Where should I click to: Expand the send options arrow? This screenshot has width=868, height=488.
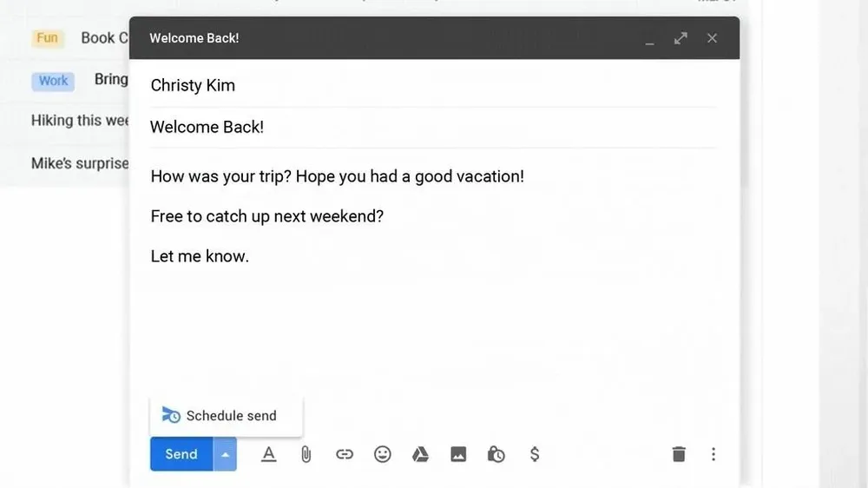[225, 454]
